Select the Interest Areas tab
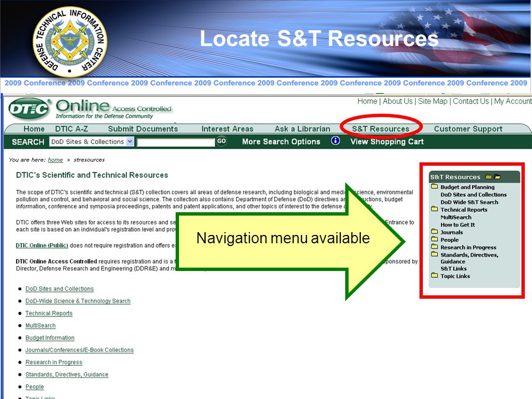Screen dimensions: 532x399 227,129
